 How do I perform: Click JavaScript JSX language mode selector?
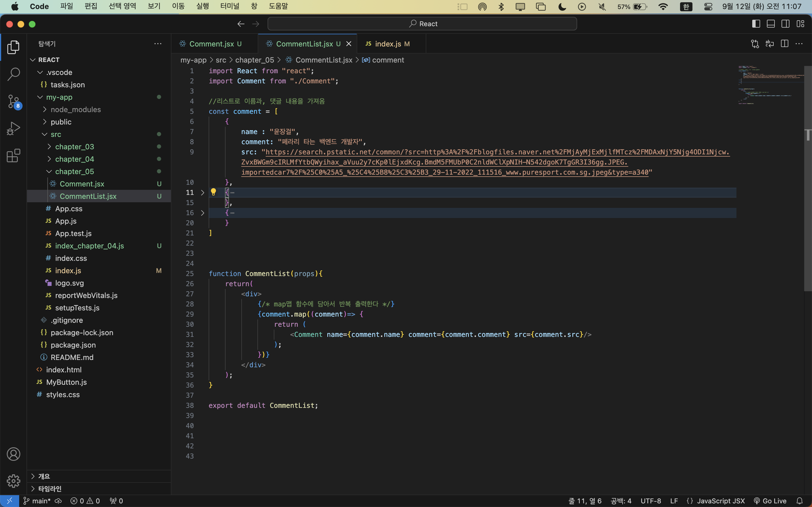tap(720, 501)
